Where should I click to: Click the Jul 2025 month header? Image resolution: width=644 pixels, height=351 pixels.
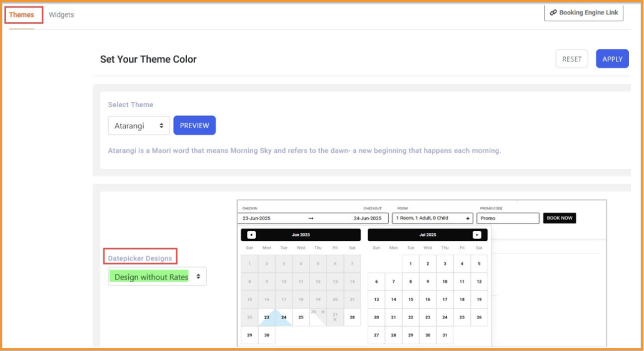[x=428, y=235]
